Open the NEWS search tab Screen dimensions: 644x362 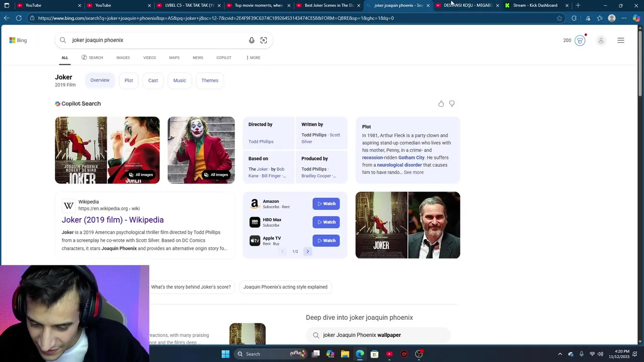[198, 58]
